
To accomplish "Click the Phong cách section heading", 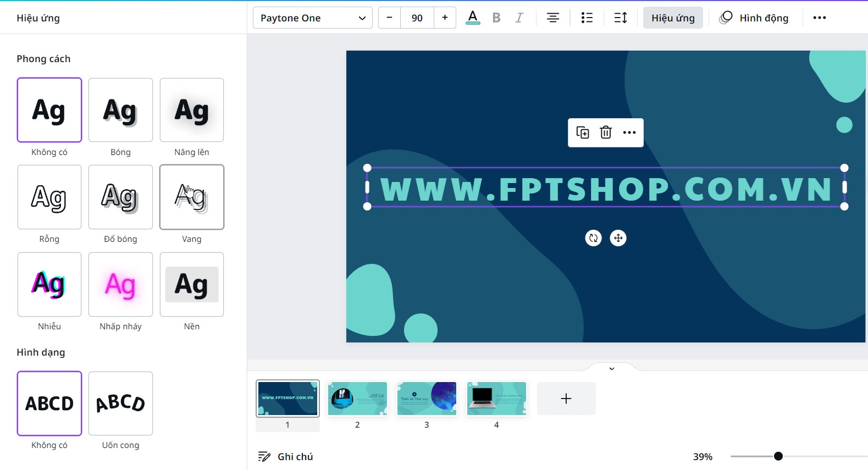I will point(43,59).
